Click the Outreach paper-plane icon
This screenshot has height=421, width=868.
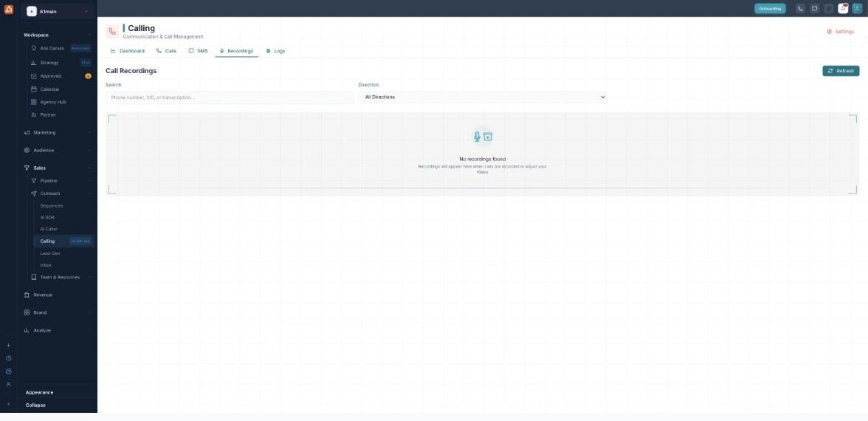click(34, 194)
